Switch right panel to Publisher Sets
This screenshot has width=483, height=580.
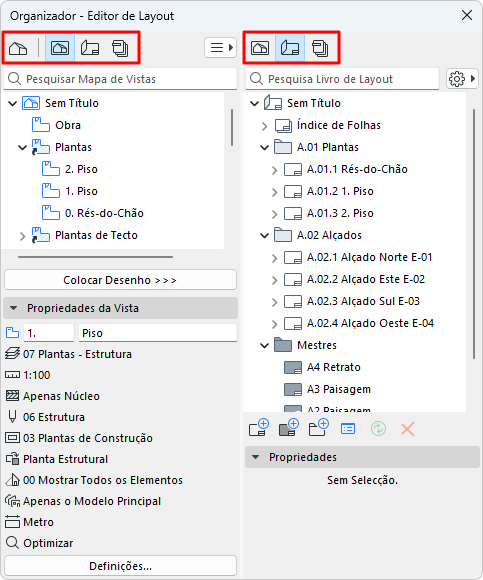[320, 48]
